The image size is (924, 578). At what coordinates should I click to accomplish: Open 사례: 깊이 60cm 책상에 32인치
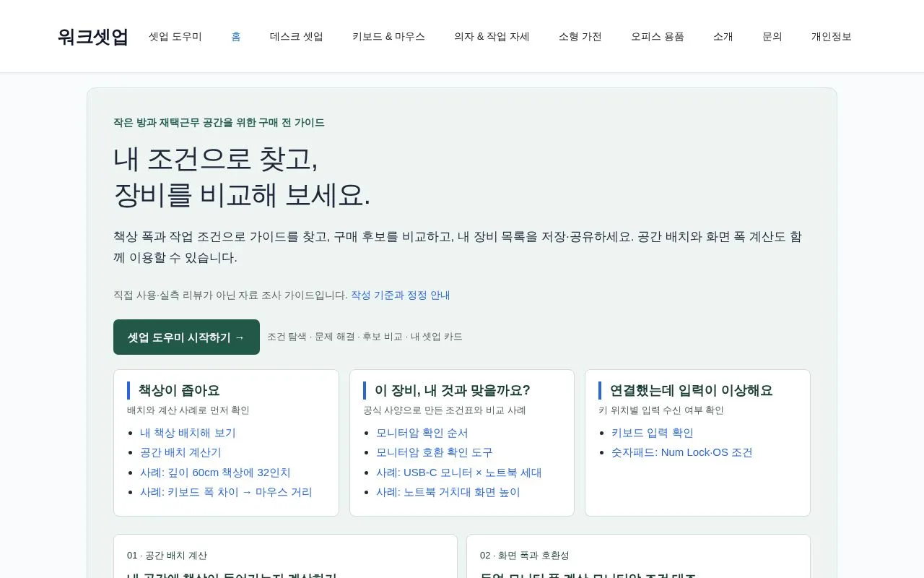point(215,473)
